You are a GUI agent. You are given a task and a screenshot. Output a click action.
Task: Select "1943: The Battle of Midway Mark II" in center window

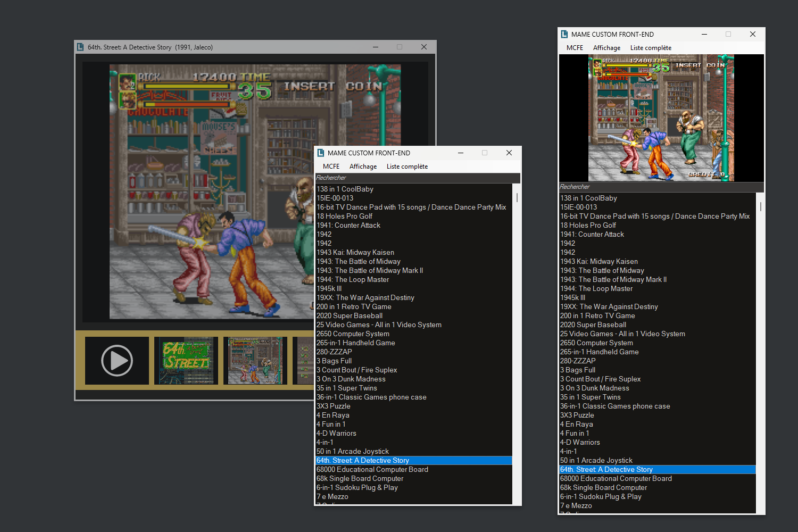click(x=413, y=270)
